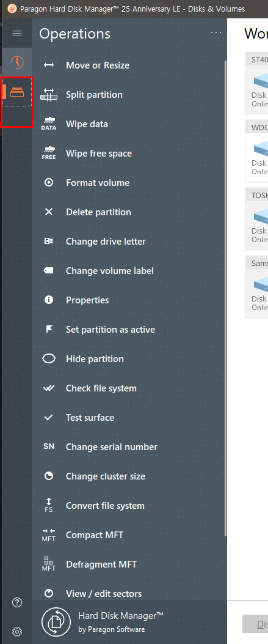Click the Convert file system FS icon
Image resolution: width=268 pixels, height=644 pixels.
point(49,505)
